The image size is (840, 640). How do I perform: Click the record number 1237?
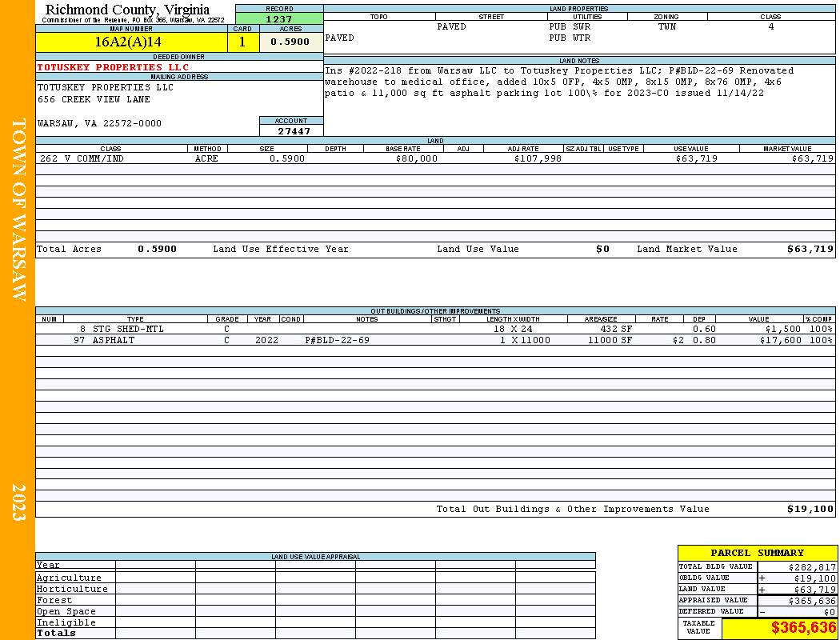coord(279,18)
